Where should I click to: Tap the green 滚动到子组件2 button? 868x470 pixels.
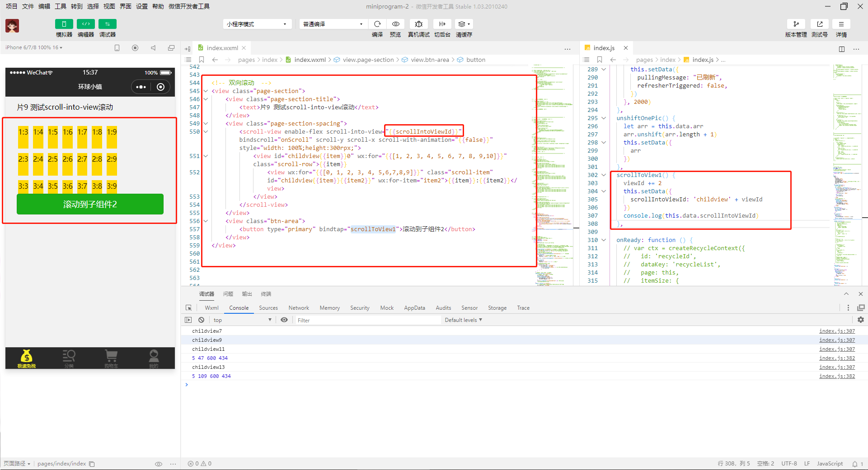[x=90, y=204]
